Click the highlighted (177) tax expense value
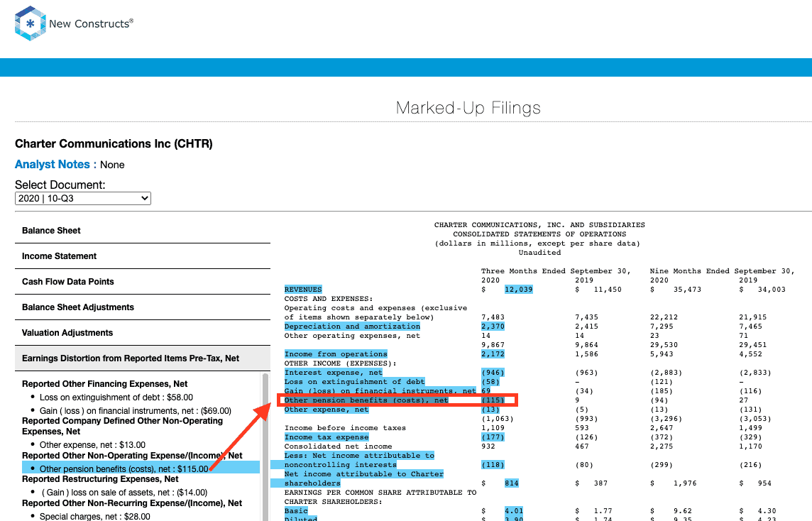This screenshot has width=812, height=521. 493,437
